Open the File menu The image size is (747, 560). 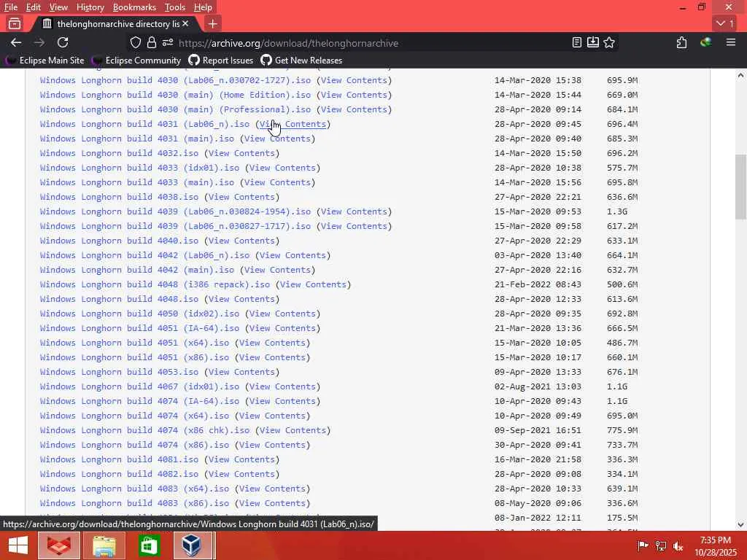tap(10, 7)
